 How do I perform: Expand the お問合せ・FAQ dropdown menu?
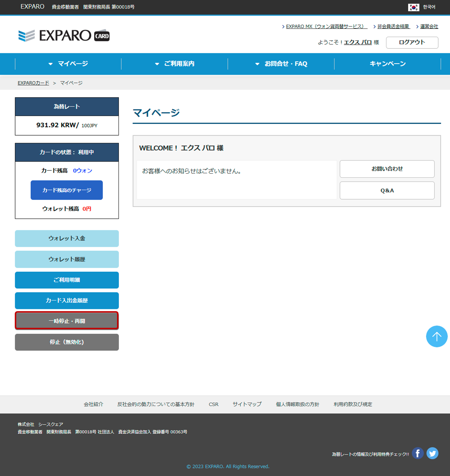[x=281, y=64]
